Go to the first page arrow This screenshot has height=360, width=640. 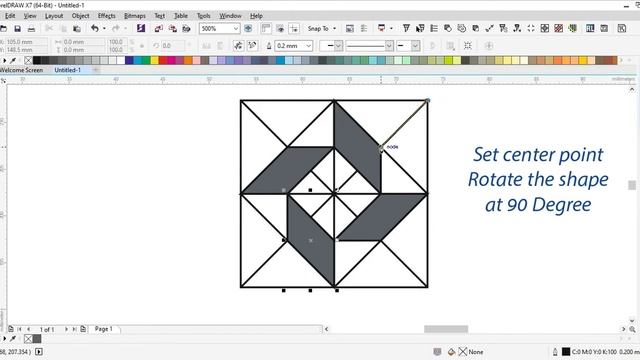tap(19, 329)
